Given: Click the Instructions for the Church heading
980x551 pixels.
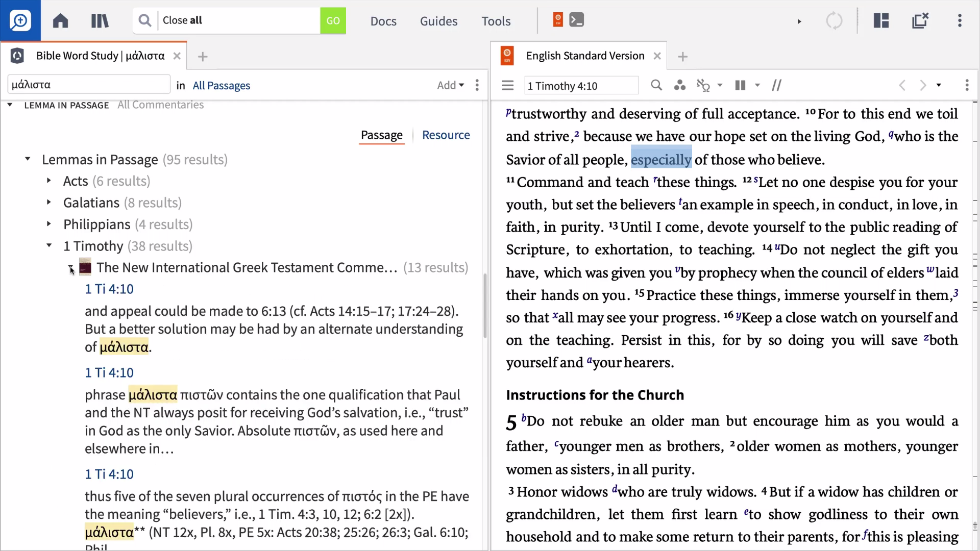Looking at the screenshot, I should pos(595,395).
